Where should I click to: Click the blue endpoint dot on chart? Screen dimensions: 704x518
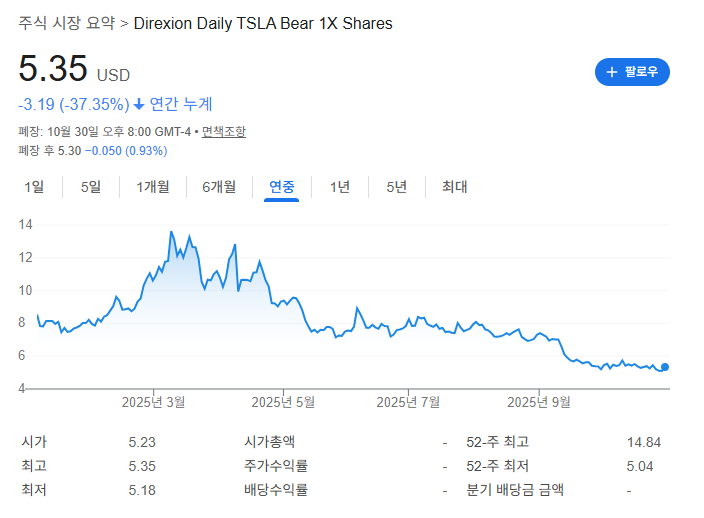[x=665, y=367]
